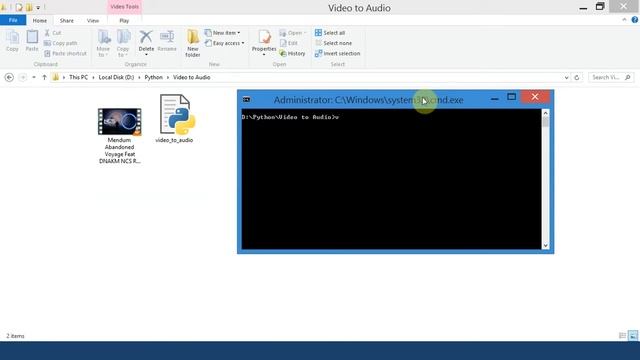This screenshot has height=360, width=640.
Task: Click the Delete X icon
Action: (146, 37)
